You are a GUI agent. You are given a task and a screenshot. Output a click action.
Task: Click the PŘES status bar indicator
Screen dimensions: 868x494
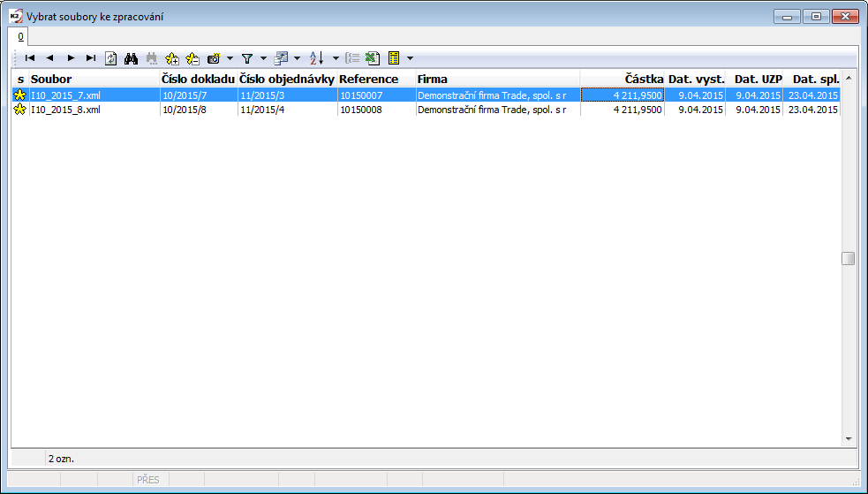[147, 480]
